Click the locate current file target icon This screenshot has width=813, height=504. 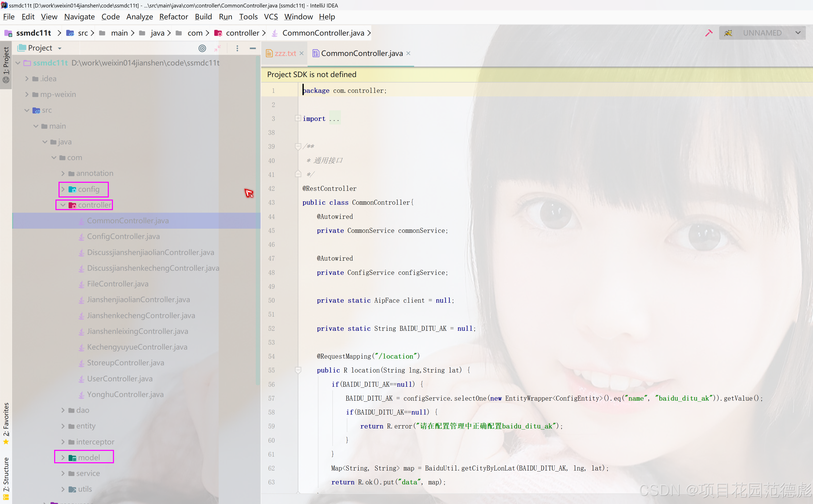pos(202,48)
